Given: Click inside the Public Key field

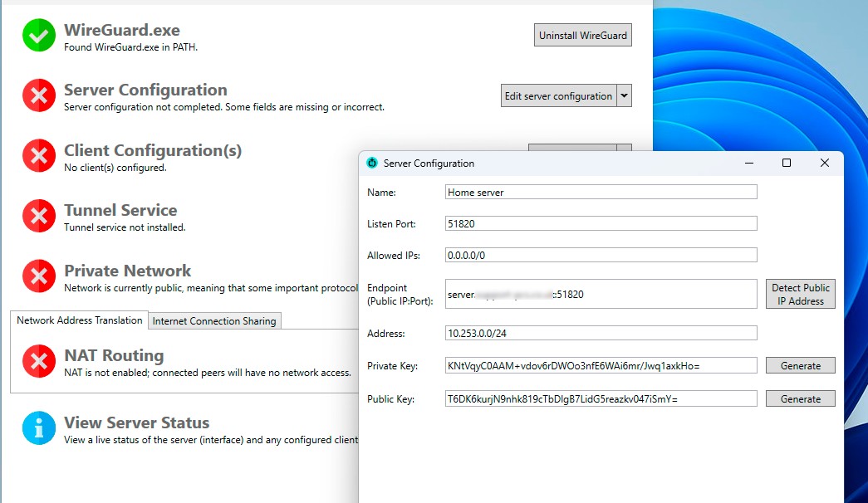Looking at the screenshot, I should 601,399.
